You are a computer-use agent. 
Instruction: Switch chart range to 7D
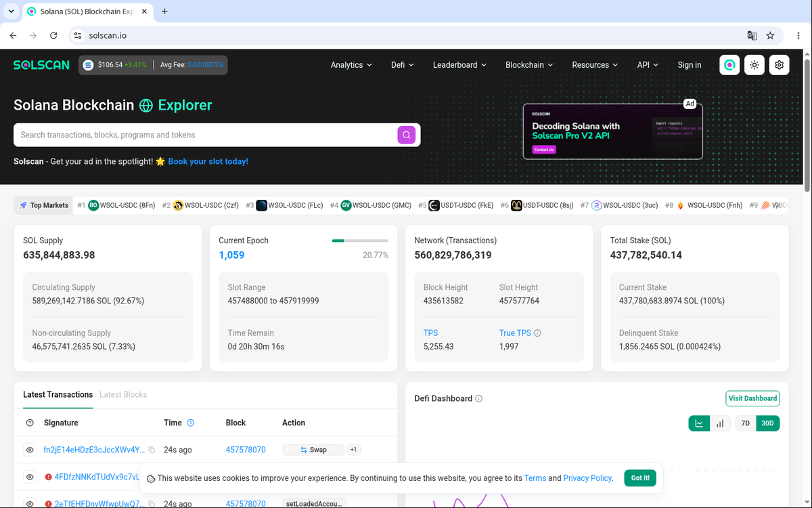(x=746, y=423)
